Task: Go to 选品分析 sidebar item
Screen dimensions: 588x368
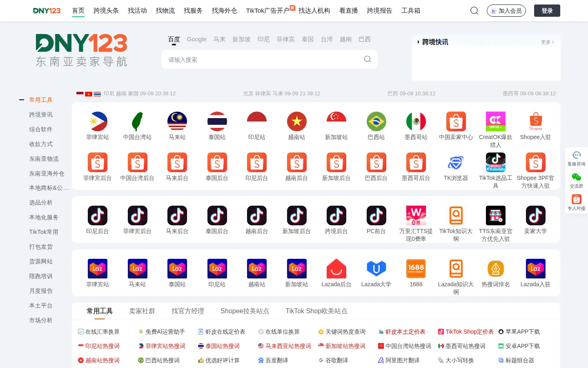Action: click(41, 202)
